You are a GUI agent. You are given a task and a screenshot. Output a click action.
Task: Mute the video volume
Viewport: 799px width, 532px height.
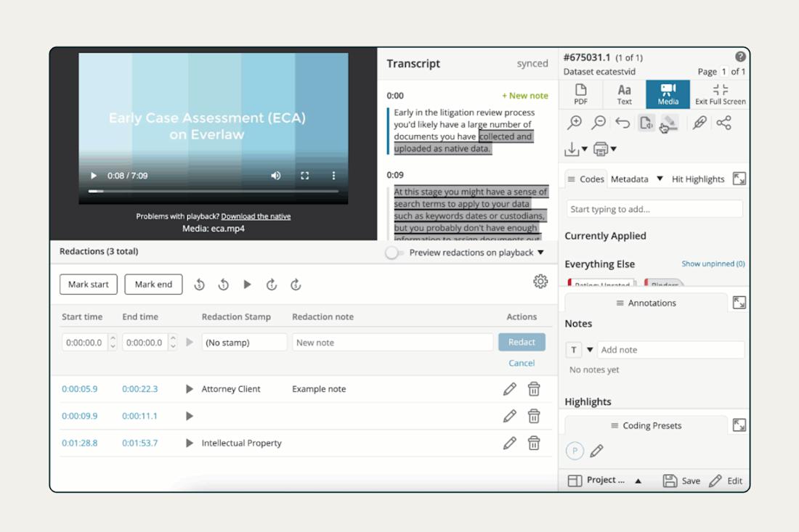[x=276, y=176]
